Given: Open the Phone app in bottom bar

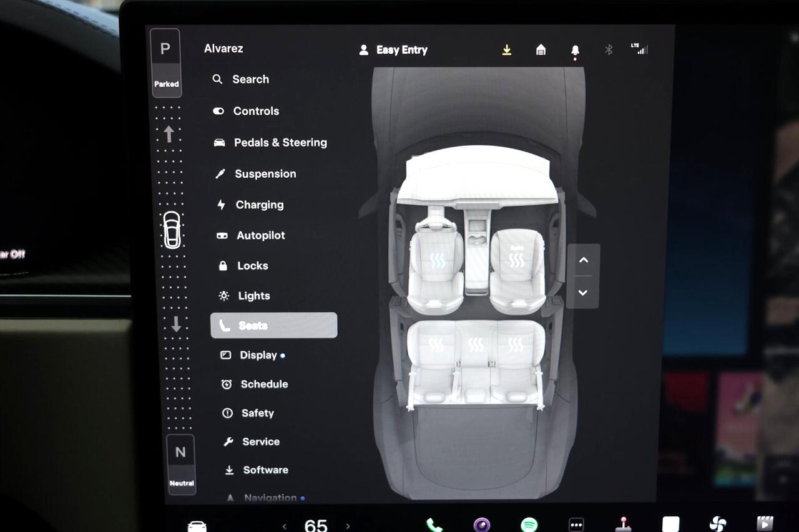Looking at the screenshot, I should pyautogui.click(x=433, y=525).
